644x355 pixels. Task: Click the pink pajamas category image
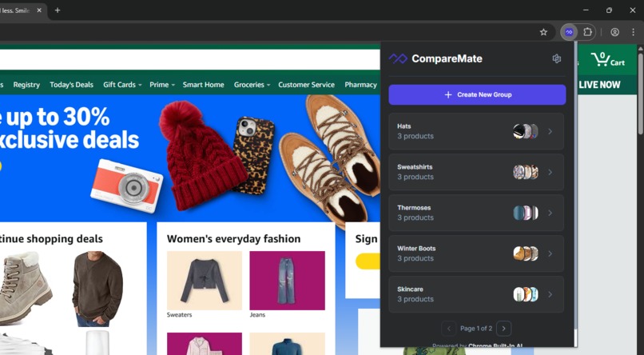205,344
